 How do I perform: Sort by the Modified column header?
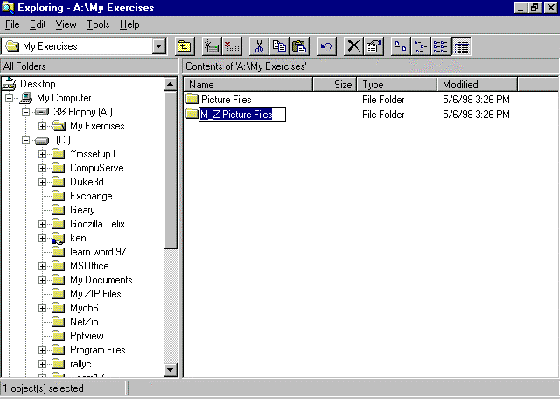pos(477,84)
